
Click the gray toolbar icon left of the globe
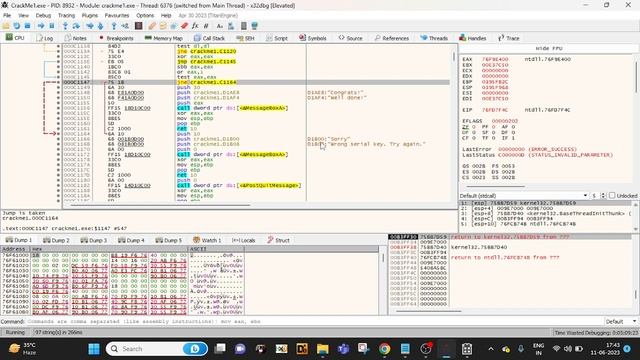tap(244, 26)
